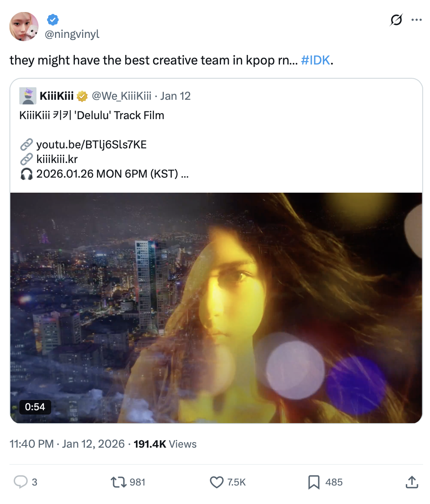Click the share upload icon

[x=412, y=482]
